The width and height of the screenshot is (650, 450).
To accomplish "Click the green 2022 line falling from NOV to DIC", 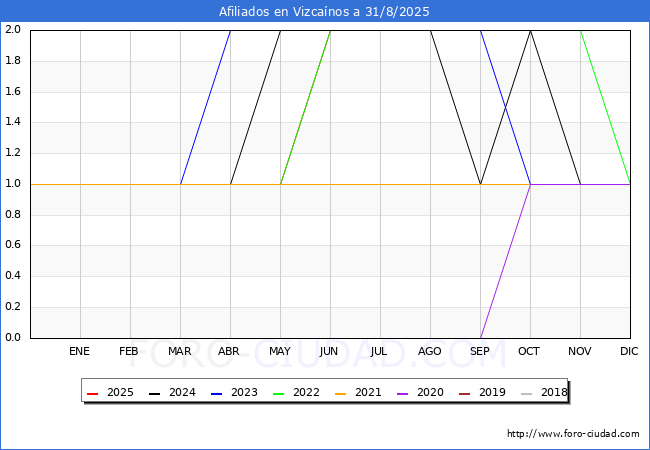I will point(605,107).
